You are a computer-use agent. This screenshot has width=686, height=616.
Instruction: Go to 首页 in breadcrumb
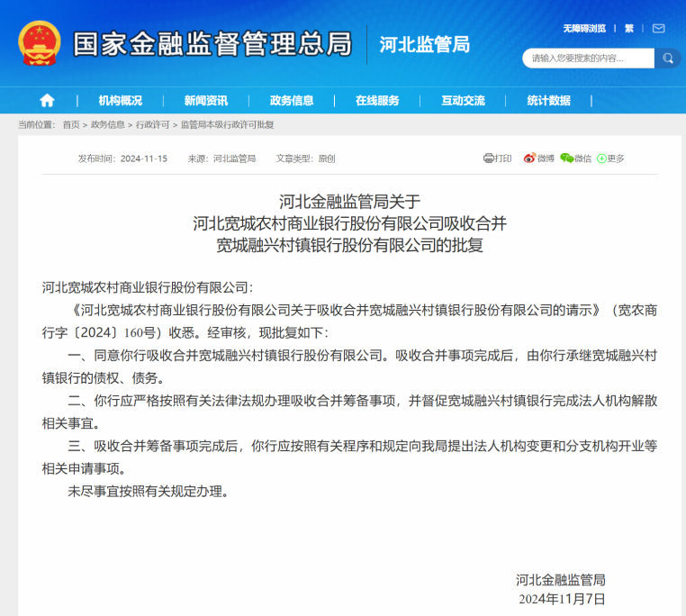point(71,125)
